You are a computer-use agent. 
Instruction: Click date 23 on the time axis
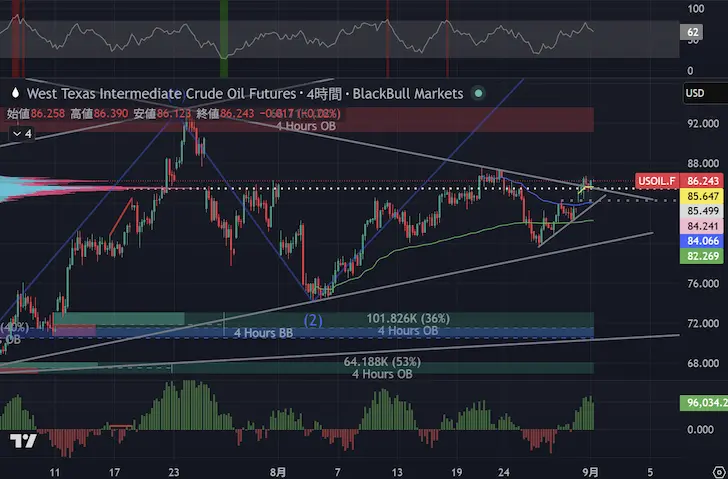click(173, 473)
